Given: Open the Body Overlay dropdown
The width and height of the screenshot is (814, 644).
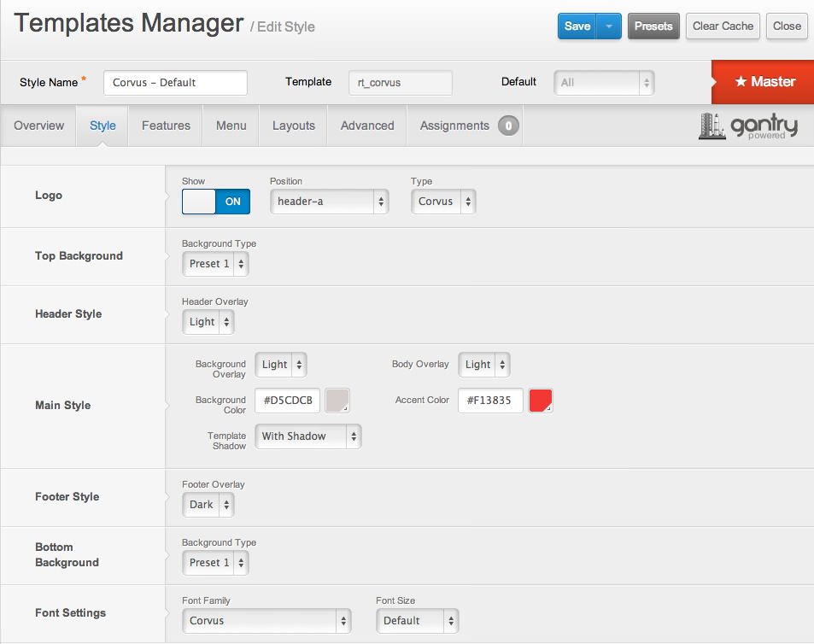Looking at the screenshot, I should [x=483, y=365].
